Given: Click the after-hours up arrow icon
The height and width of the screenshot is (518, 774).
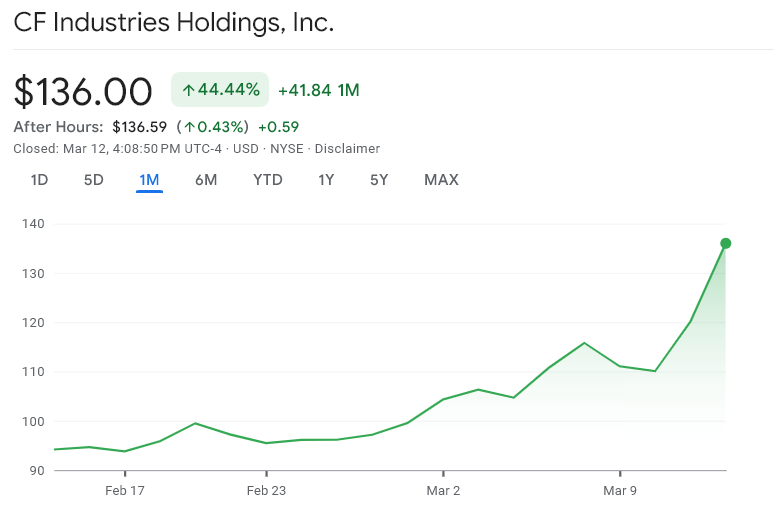Looking at the screenshot, I should point(188,127).
